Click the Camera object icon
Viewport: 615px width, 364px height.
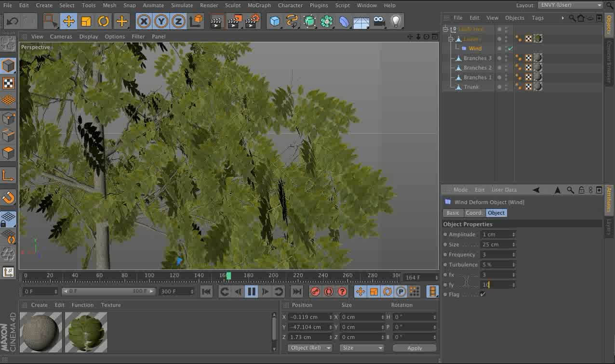click(379, 21)
